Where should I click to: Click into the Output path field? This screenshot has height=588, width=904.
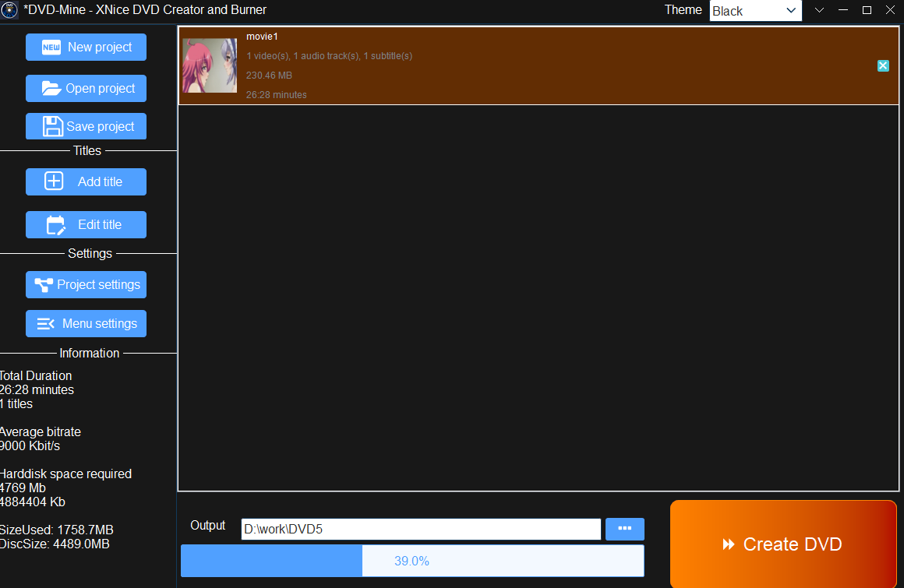click(421, 530)
